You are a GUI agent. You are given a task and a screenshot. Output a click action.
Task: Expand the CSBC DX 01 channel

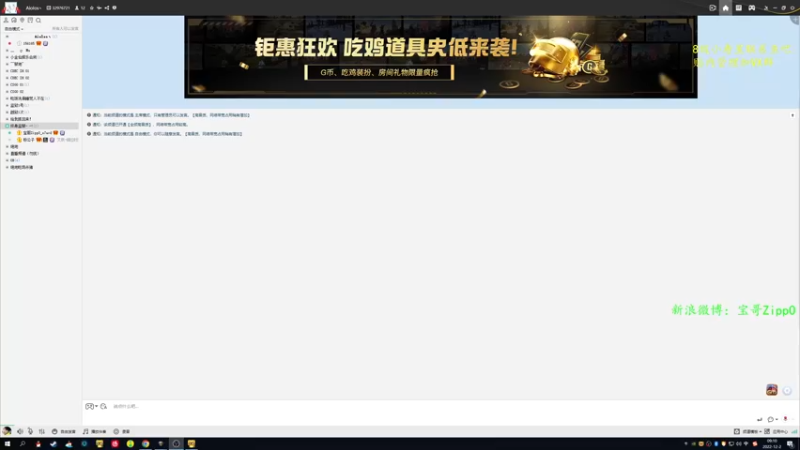point(7,71)
